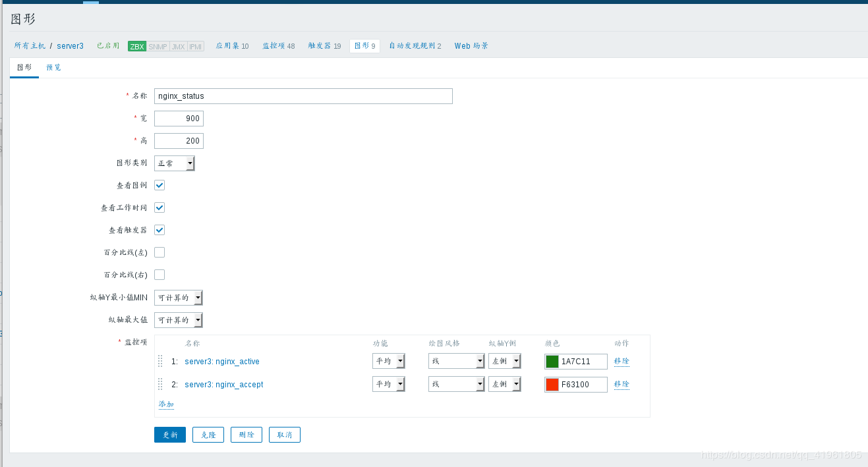This screenshot has width=868, height=467.
Task: Open 绘图风格 dropdown for nginx_accept
Action: pos(457,384)
